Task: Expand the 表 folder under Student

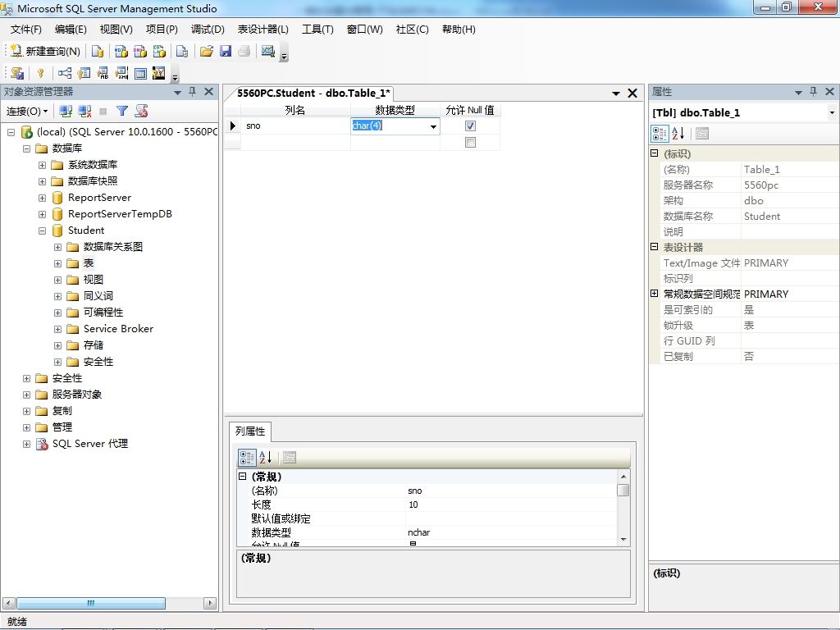Action: pyautogui.click(x=57, y=263)
